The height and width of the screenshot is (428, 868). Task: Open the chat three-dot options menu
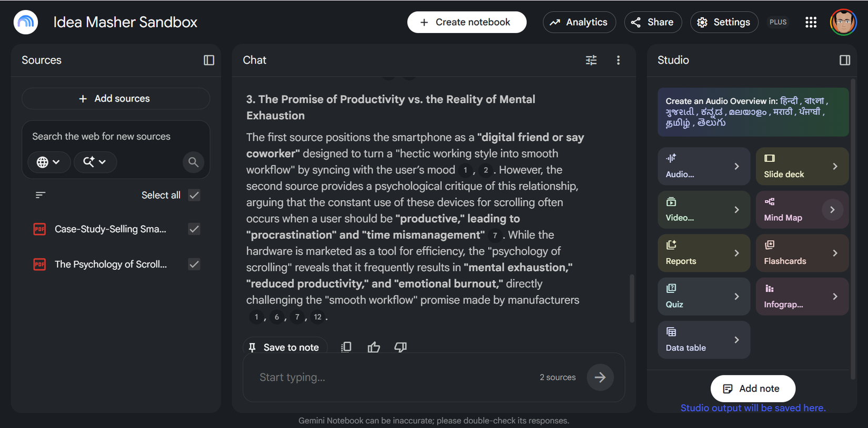coord(618,60)
